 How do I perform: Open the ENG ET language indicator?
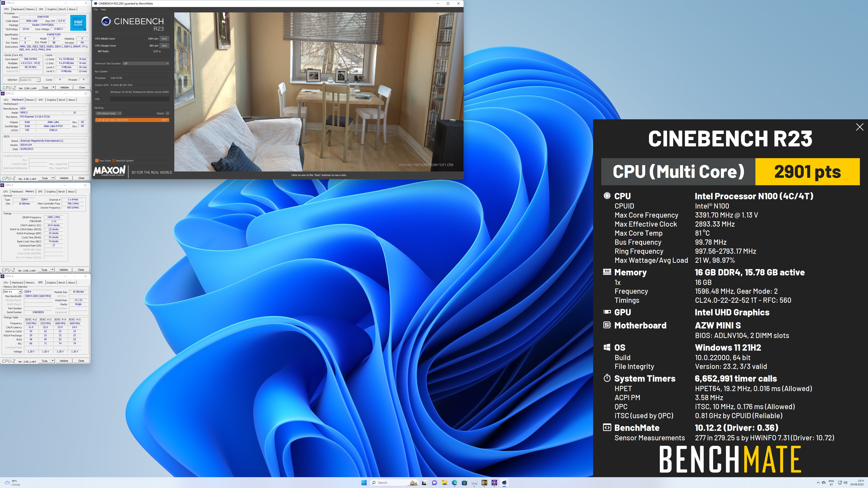(x=831, y=483)
